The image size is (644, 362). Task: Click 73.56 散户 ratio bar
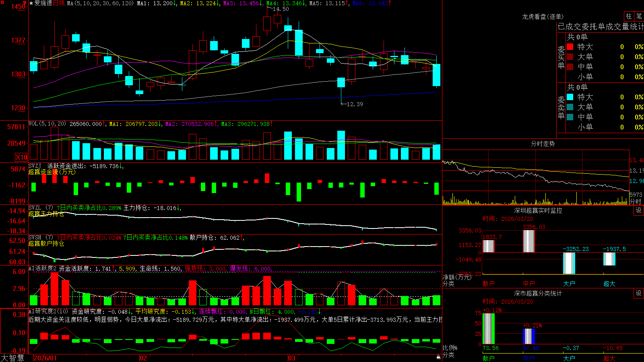pos(489,329)
